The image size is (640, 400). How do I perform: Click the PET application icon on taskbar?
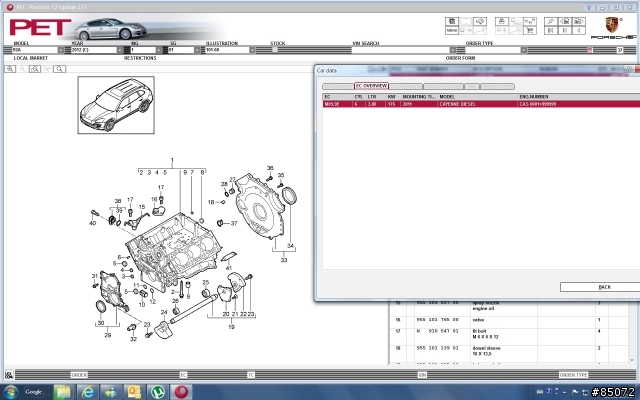(182, 392)
